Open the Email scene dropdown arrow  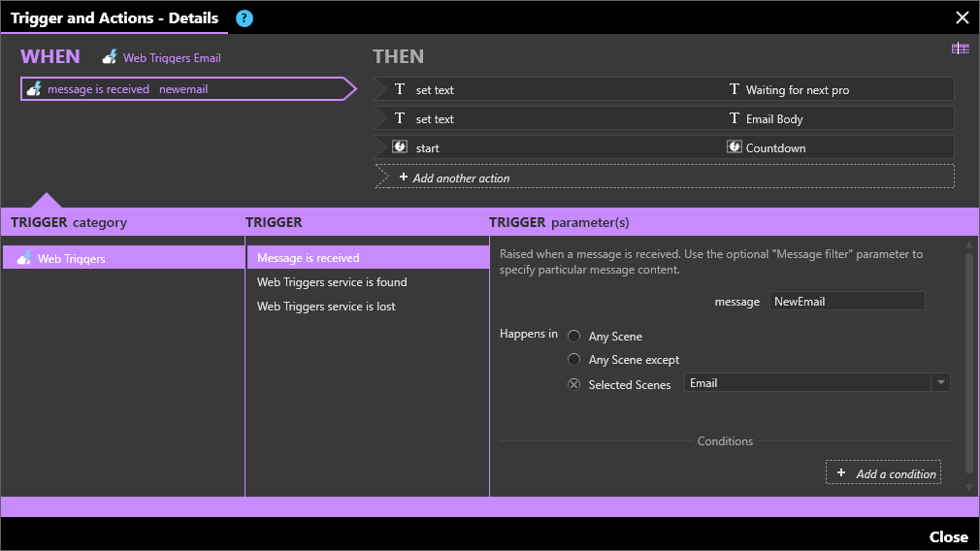[x=940, y=382]
